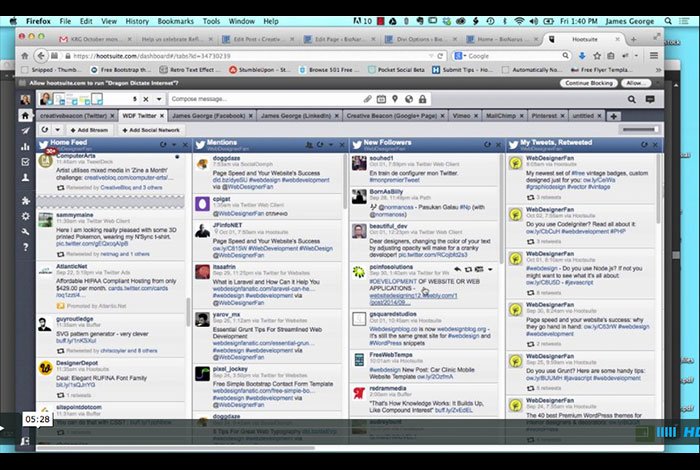Click the people icon in Mentions header
The width and height of the screenshot is (700, 470).
coord(309,145)
